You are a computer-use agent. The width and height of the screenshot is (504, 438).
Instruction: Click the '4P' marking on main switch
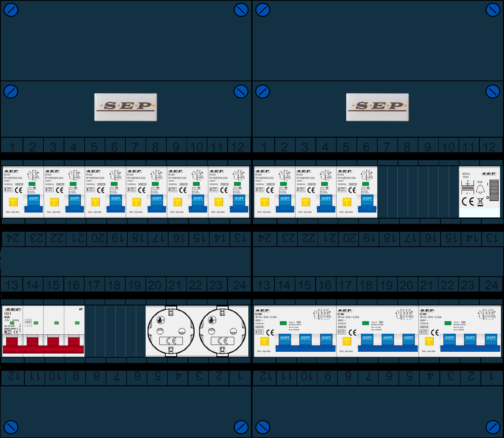coord(81,309)
